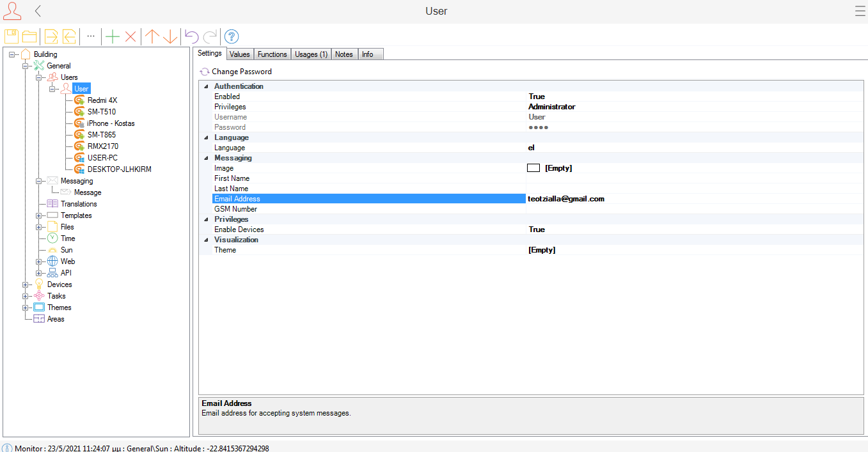
Task: Expand the Devices tree node
Action: click(x=26, y=284)
